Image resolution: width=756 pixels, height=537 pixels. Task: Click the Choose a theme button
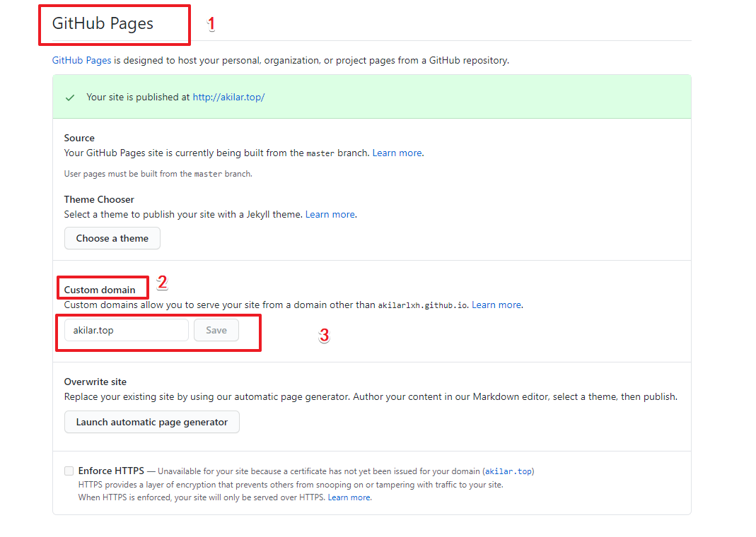[x=112, y=238]
